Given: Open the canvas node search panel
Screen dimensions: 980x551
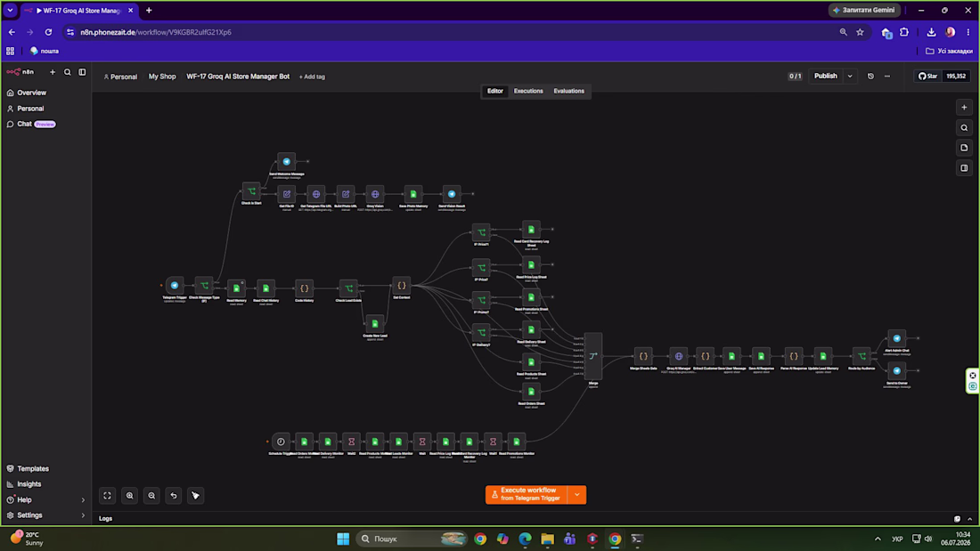Looking at the screenshot, I should 964,127.
